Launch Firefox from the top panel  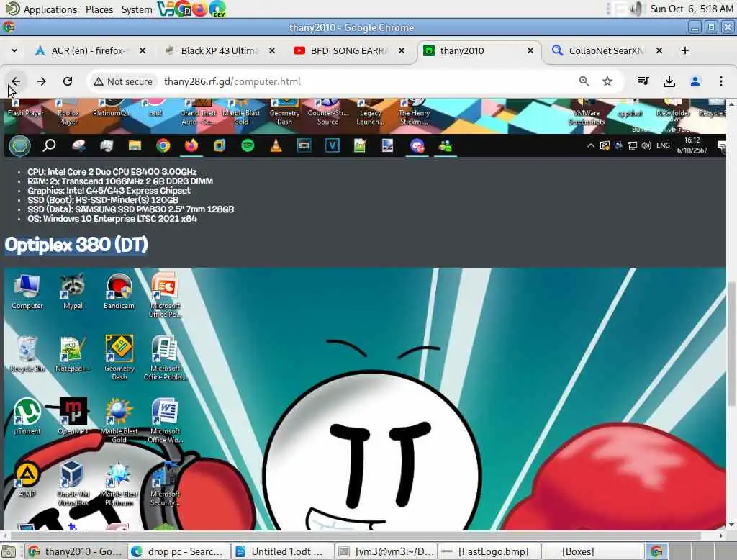pyautogui.click(x=200, y=9)
